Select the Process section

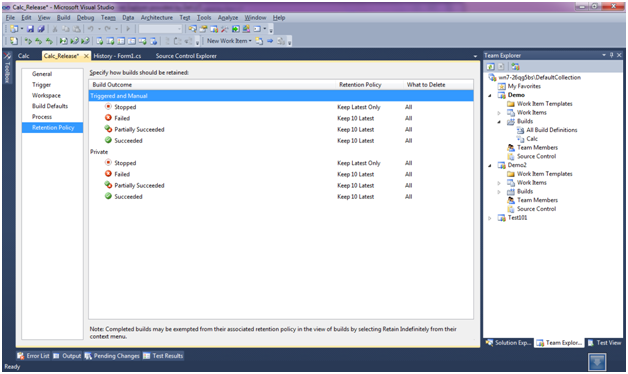click(x=42, y=117)
